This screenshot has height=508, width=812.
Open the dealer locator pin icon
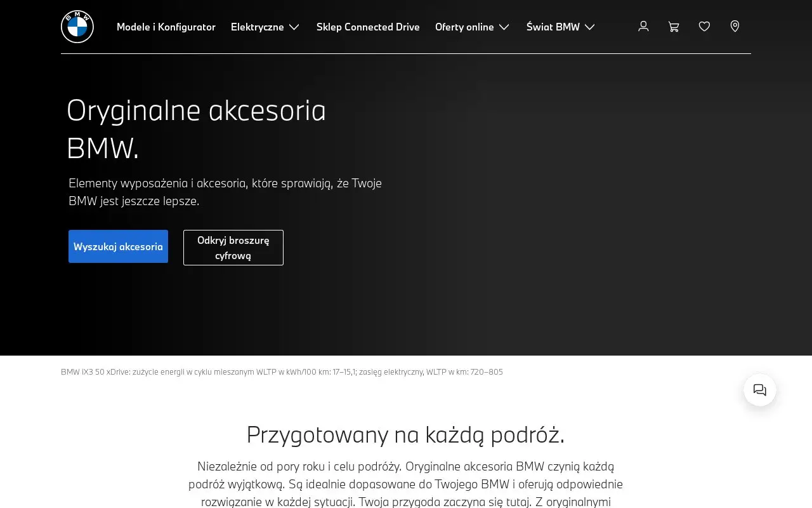[735, 27]
